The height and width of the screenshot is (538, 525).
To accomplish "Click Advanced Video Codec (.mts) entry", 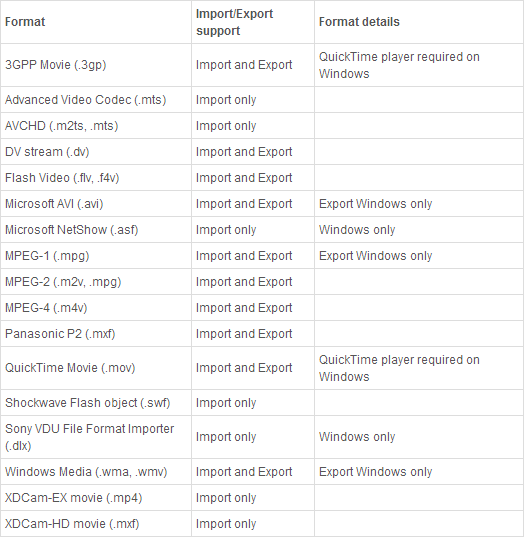I will 96,100.
